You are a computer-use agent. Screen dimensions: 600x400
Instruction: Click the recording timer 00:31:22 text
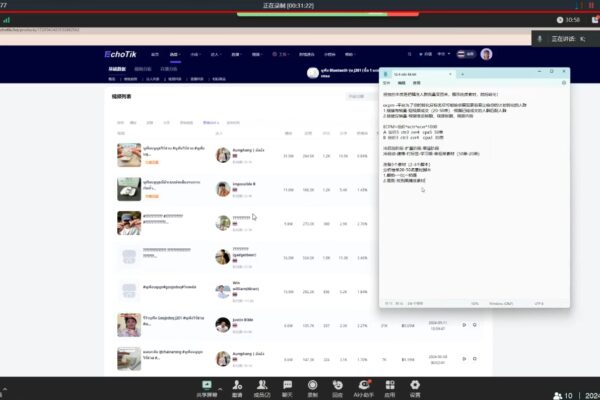click(x=288, y=5)
